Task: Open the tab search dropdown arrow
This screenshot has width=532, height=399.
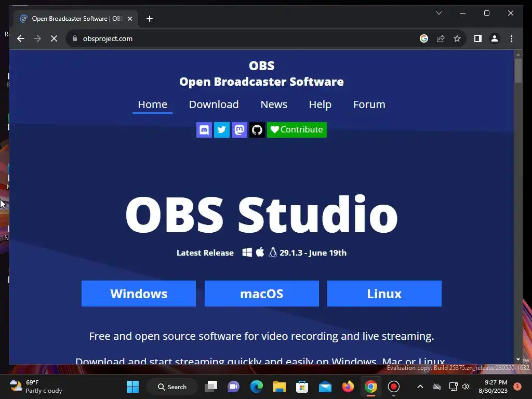Action: [x=438, y=13]
